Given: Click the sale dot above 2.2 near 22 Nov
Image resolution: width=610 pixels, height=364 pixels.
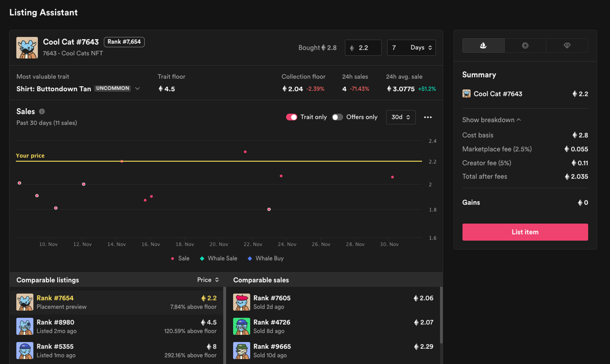Looking at the screenshot, I should click(x=245, y=152).
